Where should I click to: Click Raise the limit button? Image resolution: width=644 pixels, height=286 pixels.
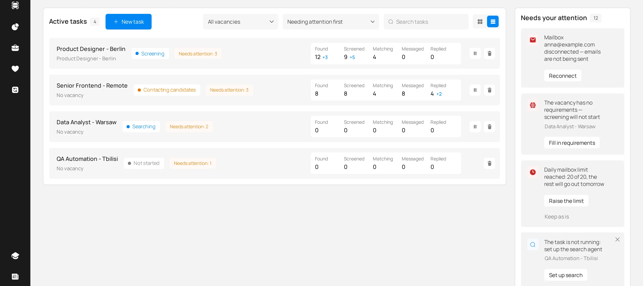[x=566, y=201]
